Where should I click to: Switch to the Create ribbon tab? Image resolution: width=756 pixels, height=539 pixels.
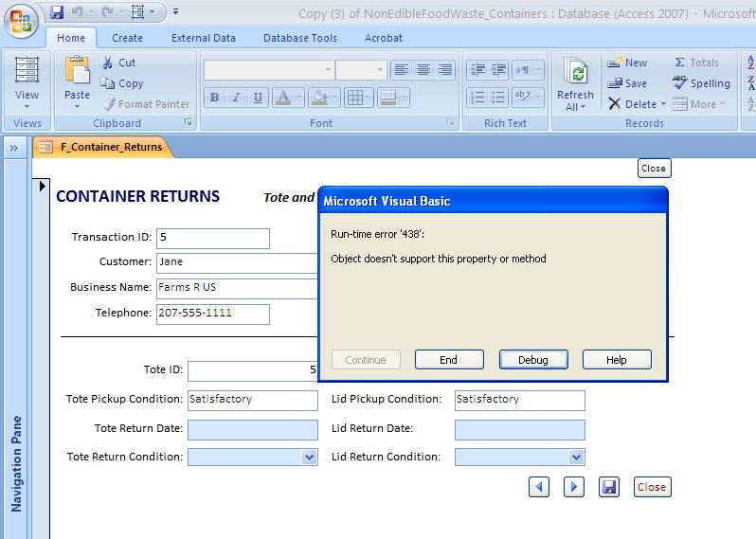127,38
